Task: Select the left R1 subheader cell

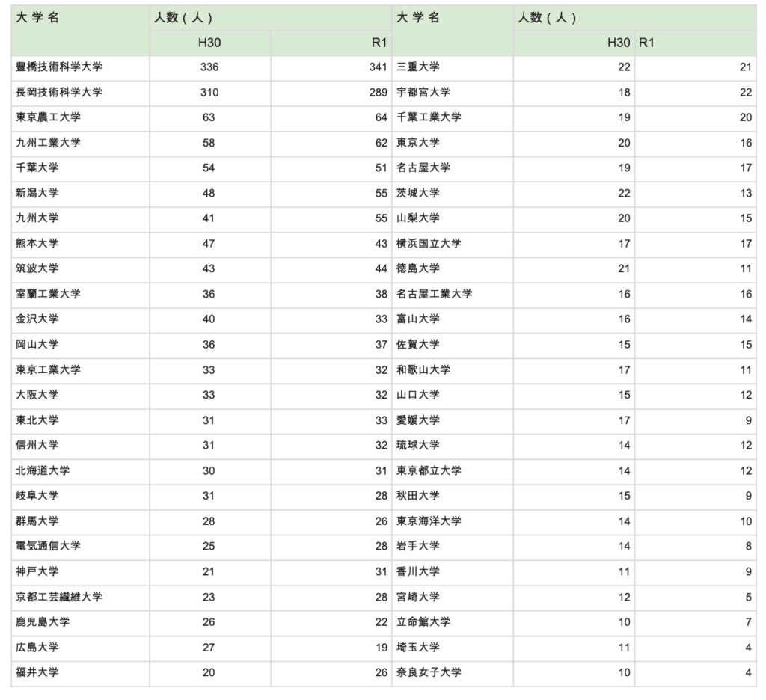Action: [x=379, y=43]
